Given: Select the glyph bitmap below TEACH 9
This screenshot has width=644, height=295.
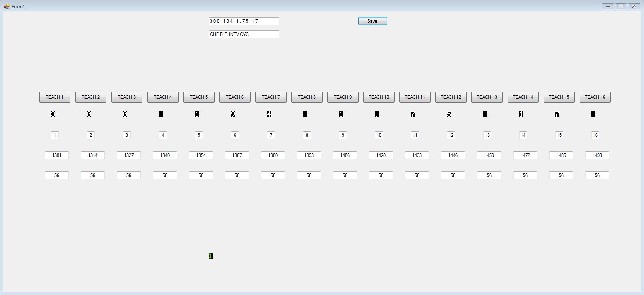Looking at the screenshot, I should [x=341, y=114].
